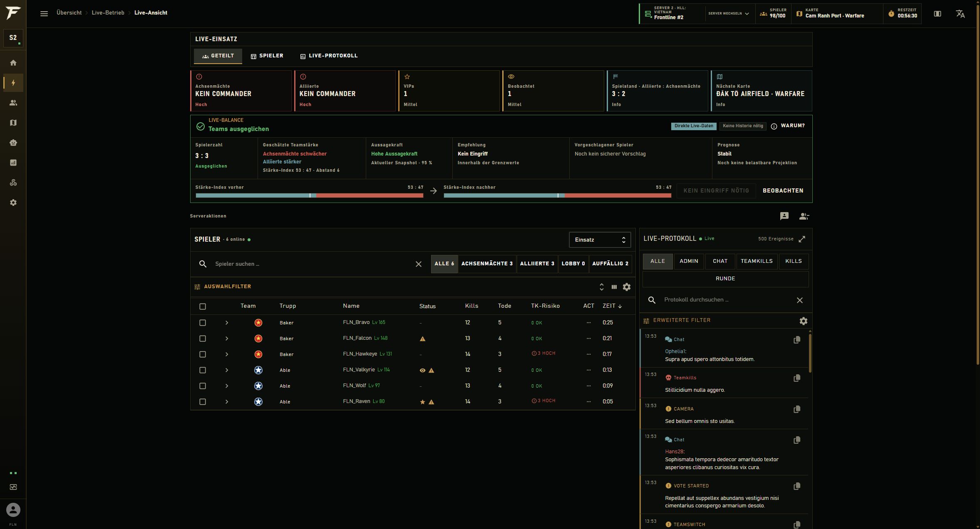
Task: Switch to the Geteilt tab
Action: coord(218,56)
